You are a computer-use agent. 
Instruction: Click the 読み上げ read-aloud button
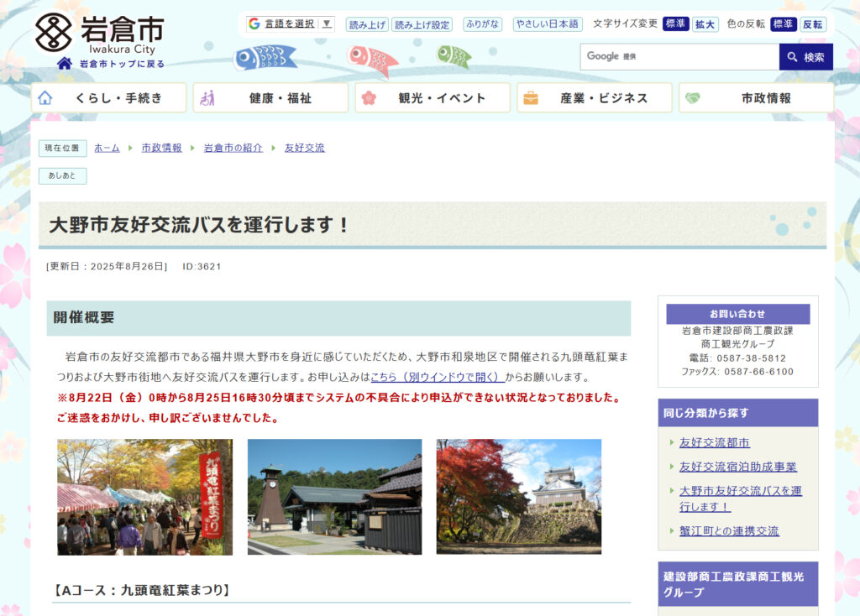click(367, 24)
